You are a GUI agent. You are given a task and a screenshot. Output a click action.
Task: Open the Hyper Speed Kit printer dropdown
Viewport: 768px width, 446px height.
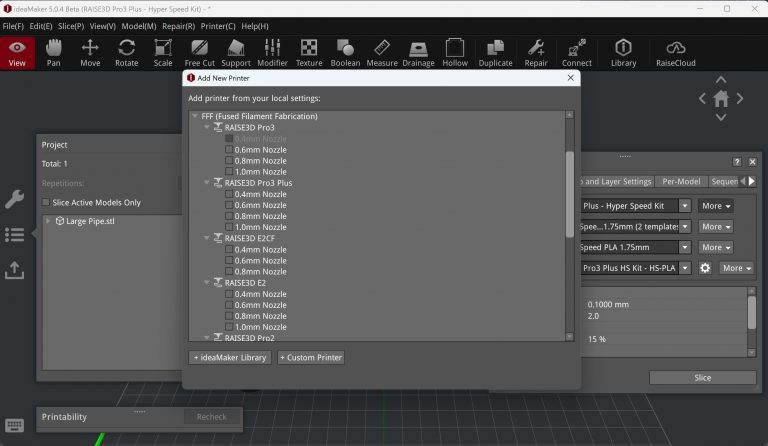point(685,206)
